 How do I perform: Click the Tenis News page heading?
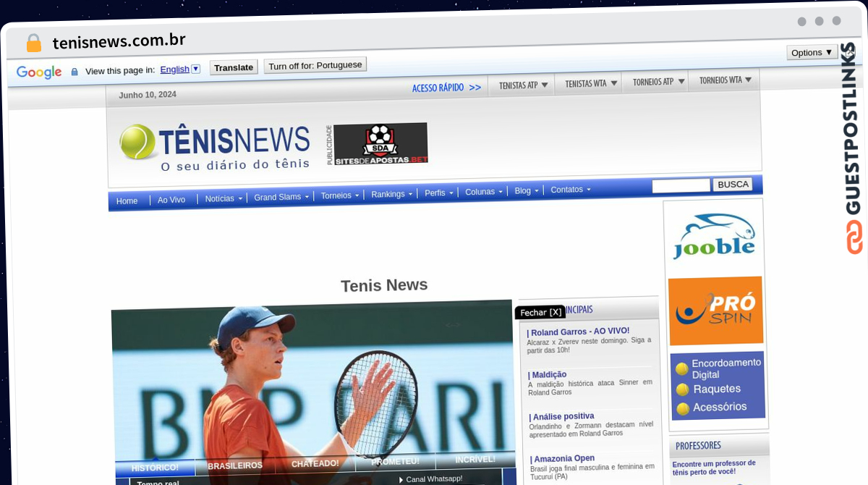tap(384, 285)
